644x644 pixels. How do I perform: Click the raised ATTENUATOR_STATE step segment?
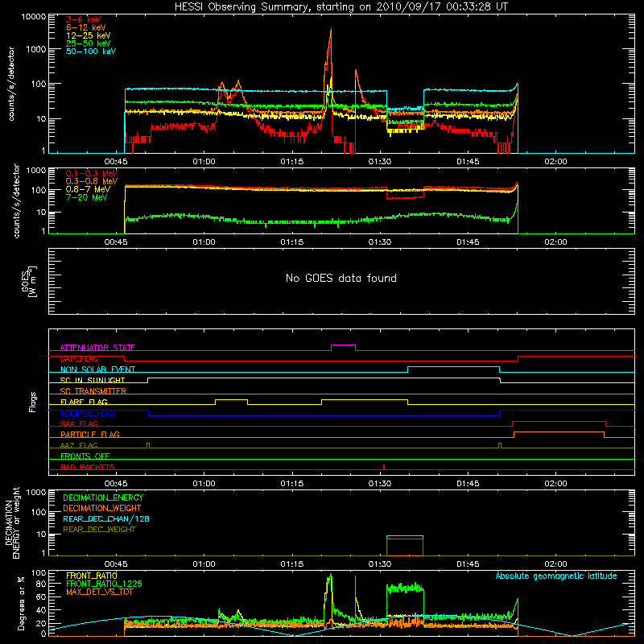[x=344, y=345]
